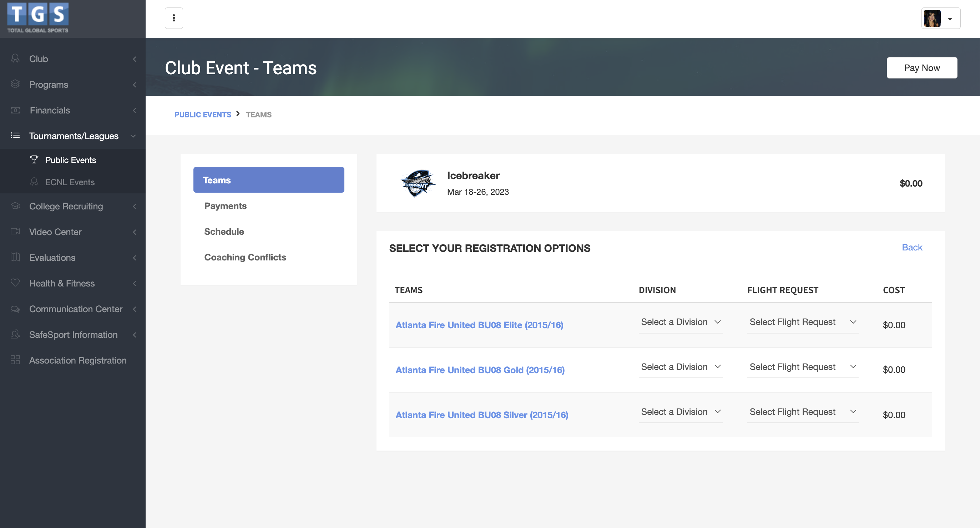Open Flight Request dropdown for BU08 Silver
980x528 pixels.
(x=803, y=412)
